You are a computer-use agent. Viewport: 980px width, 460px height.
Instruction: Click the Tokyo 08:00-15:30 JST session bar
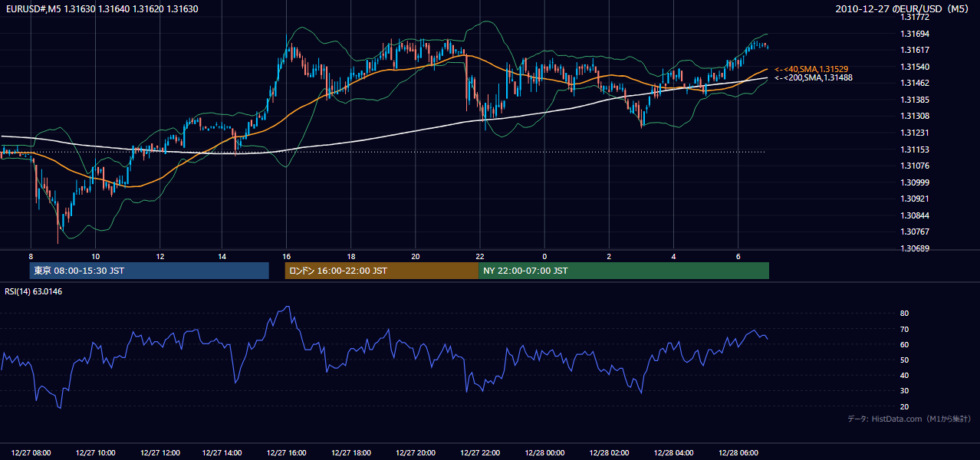coord(150,271)
